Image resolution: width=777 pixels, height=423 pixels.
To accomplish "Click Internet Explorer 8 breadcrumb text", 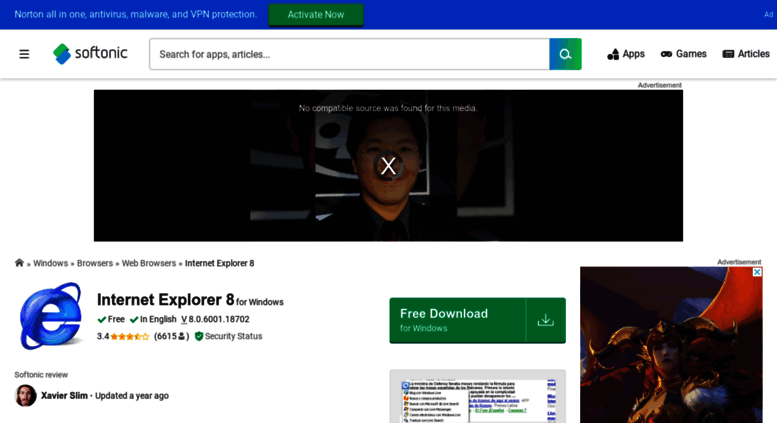I will [x=220, y=263].
